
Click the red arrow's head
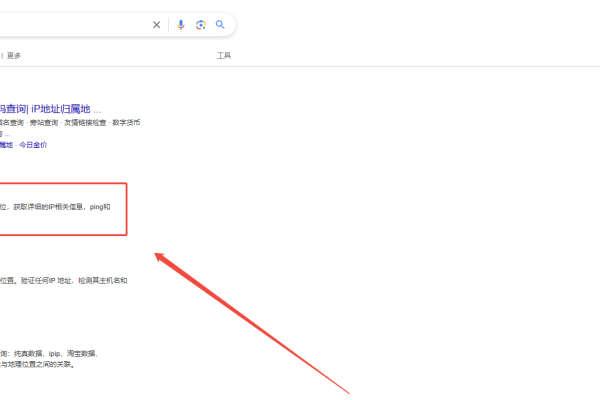(160, 257)
